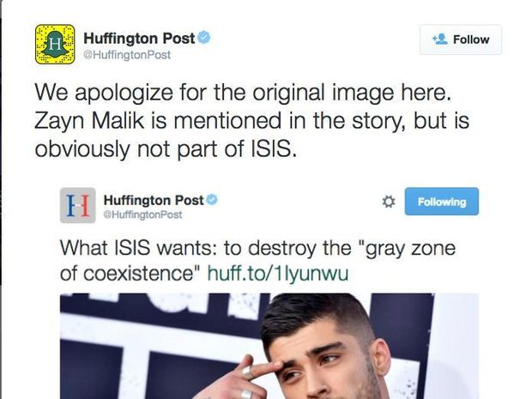Click the quoted tweet's verified checkmark badge

click(212, 200)
